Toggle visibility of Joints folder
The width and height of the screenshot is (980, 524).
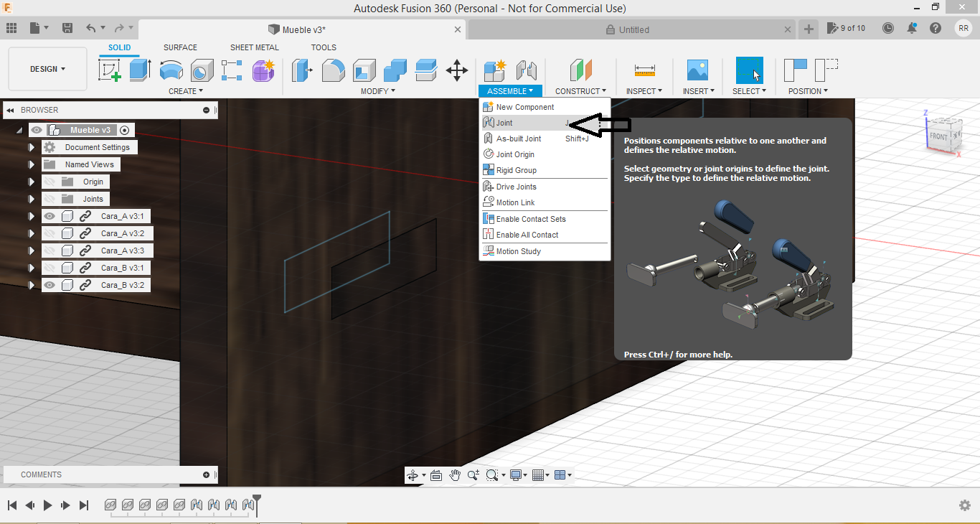click(x=50, y=199)
